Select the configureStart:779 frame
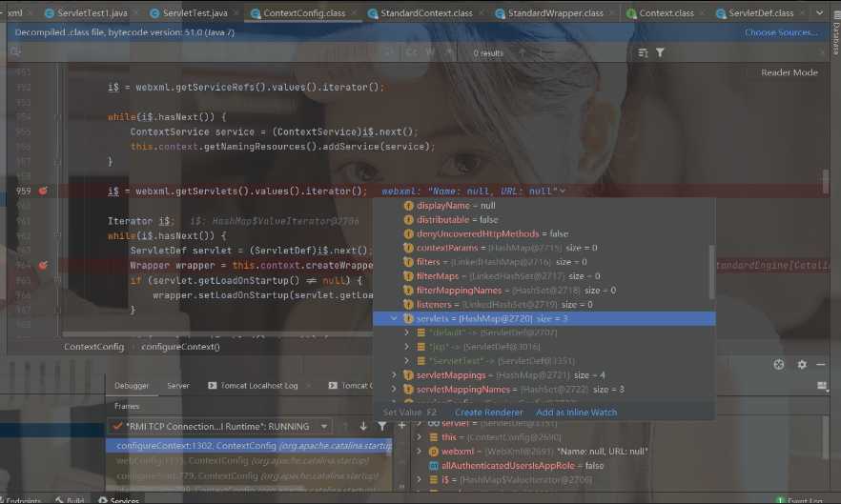841x504 pixels. pos(249,475)
